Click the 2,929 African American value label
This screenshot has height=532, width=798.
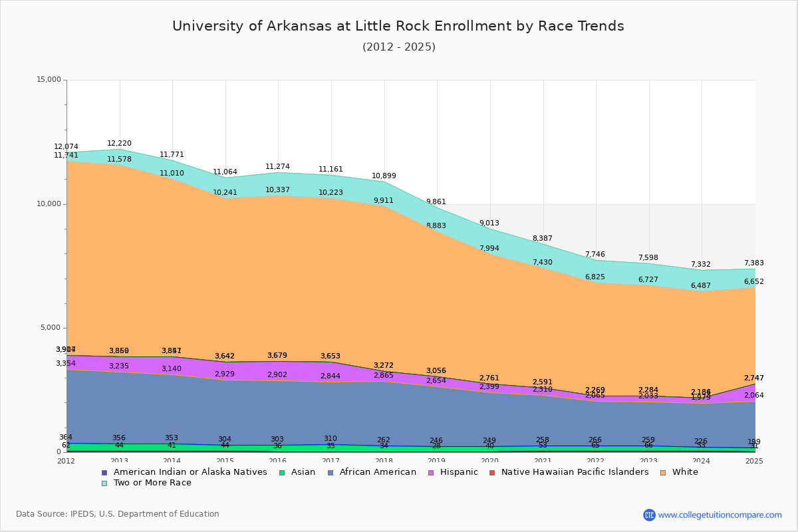225,374
